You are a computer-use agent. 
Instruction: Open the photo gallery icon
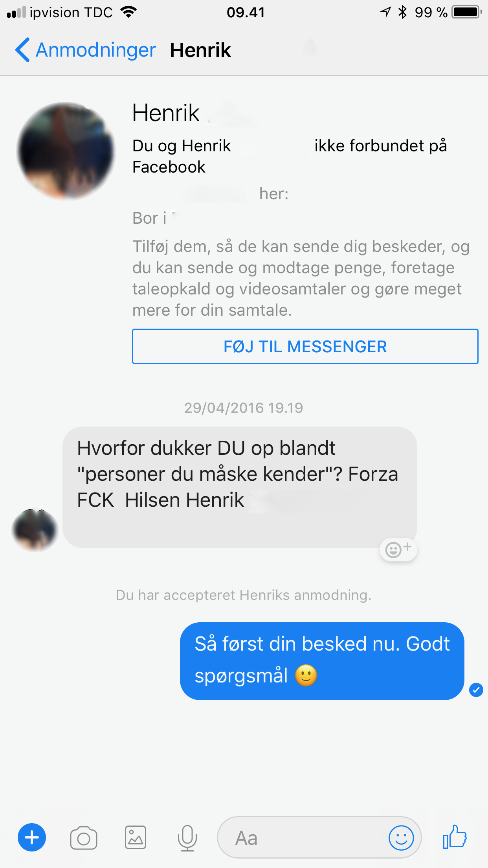(136, 837)
